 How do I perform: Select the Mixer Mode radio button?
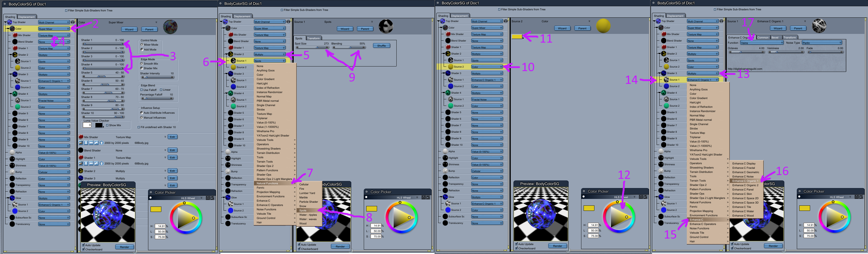tap(142, 45)
